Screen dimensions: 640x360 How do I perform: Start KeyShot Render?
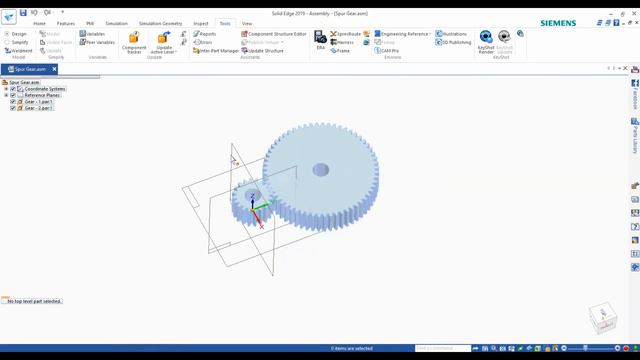486,42
